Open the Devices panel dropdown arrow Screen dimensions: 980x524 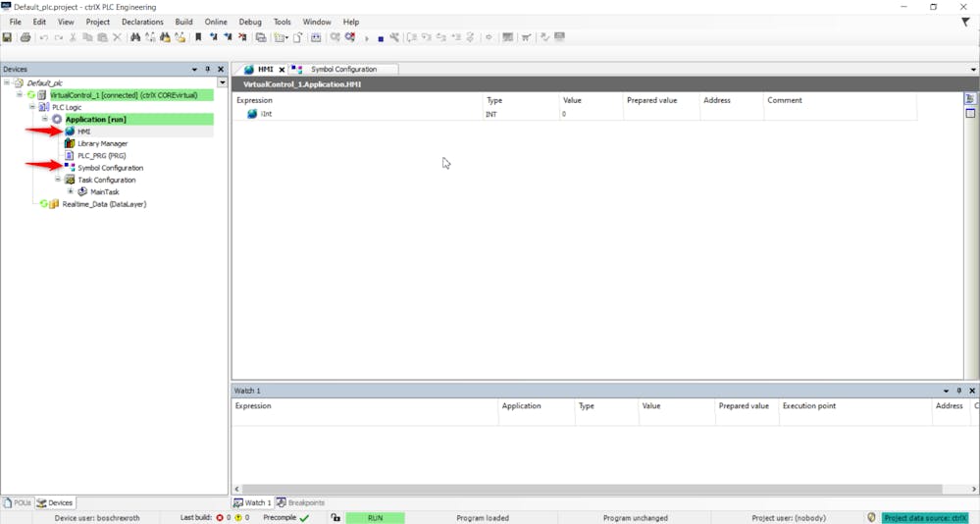click(x=194, y=70)
